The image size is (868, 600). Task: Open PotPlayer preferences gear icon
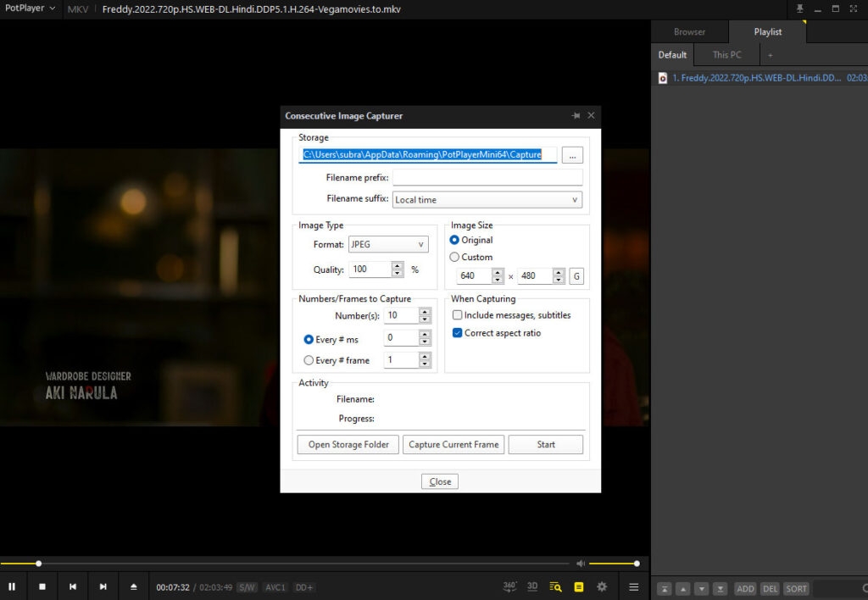(602, 586)
